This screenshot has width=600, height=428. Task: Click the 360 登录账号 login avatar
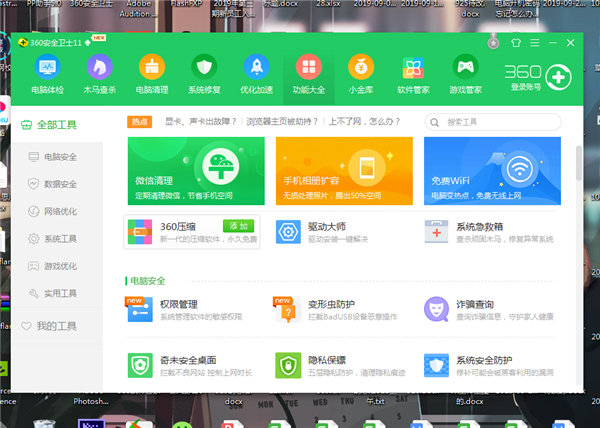(x=558, y=78)
